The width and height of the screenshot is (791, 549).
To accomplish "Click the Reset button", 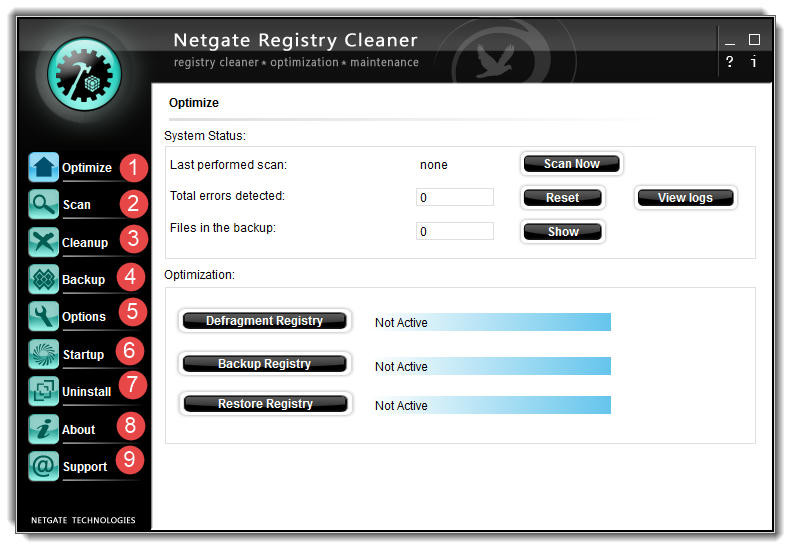I will (x=562, y=197).
